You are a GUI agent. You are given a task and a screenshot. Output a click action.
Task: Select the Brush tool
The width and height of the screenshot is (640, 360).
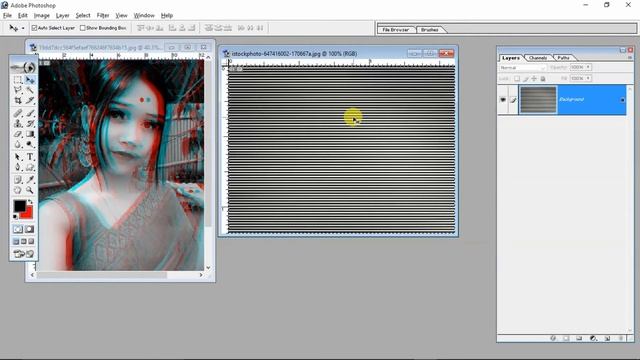(x=30, y=113)
